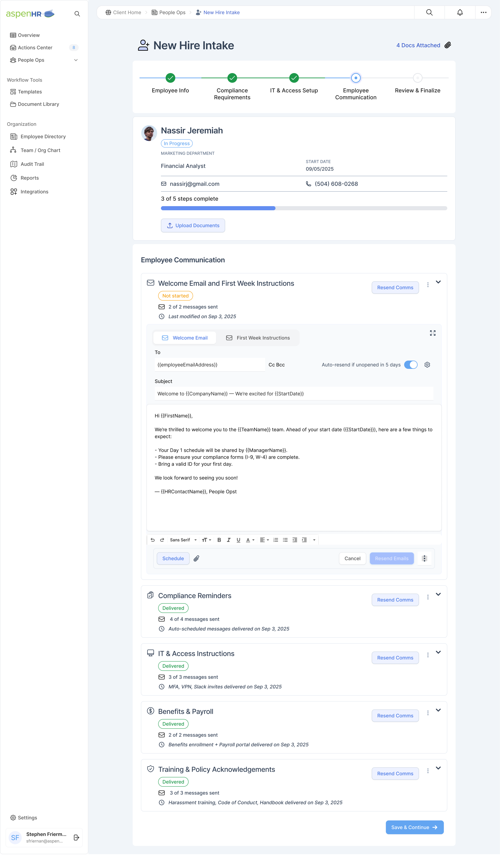Click the Upload Documents button

(193, 225)
